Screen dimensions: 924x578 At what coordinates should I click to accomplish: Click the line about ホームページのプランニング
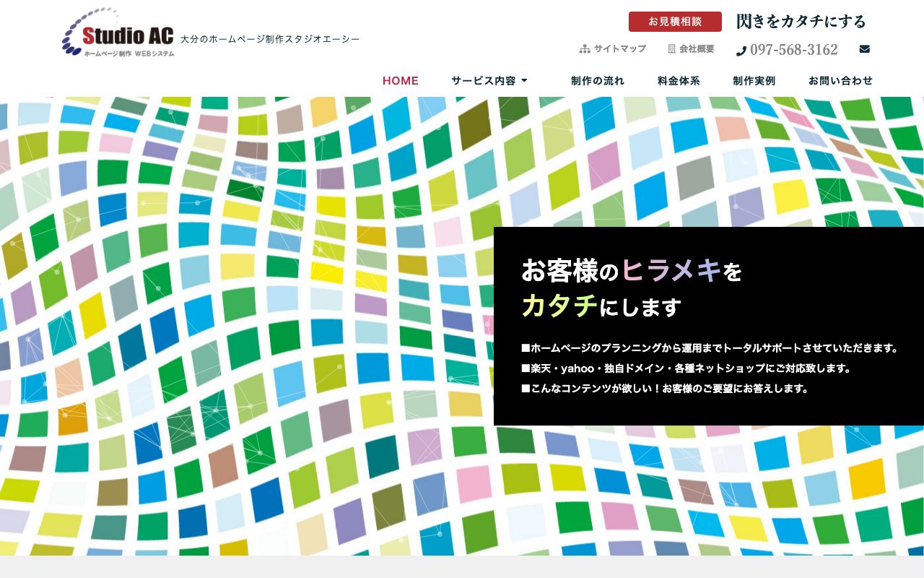[710, 348]
